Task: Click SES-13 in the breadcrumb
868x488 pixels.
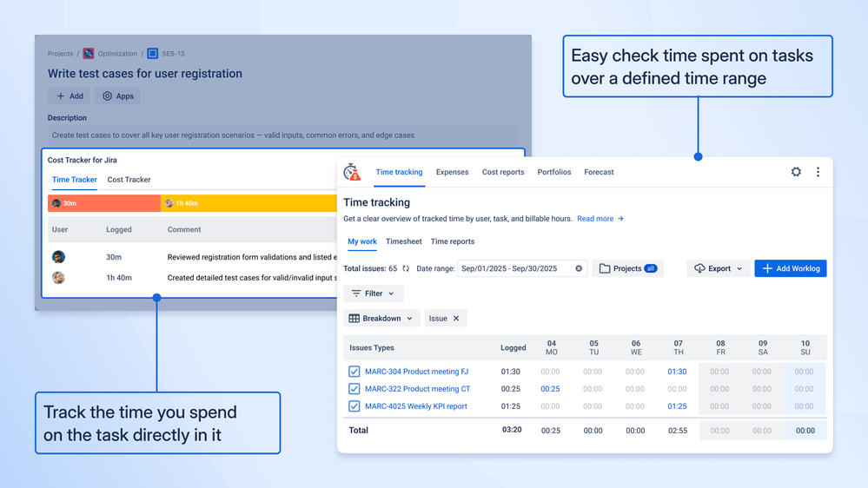Action: pyautogui.click(x=173, y=54)
